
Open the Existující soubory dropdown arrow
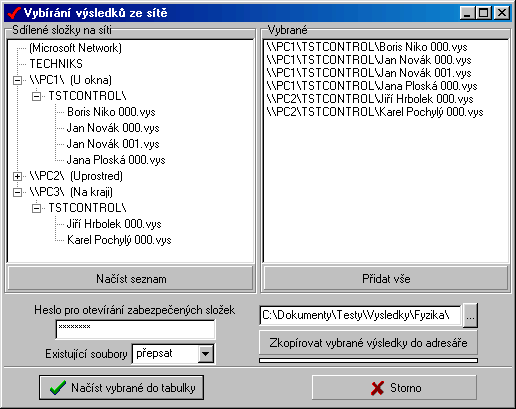pos(206,353)
